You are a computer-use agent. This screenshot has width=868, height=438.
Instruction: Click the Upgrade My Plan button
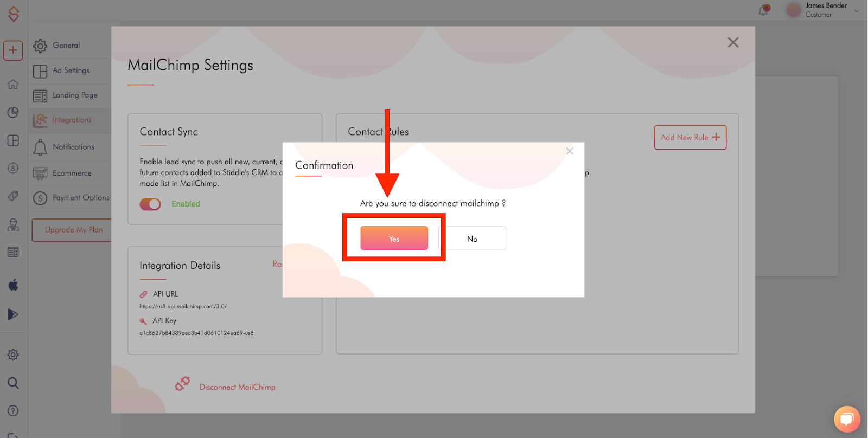coord(72,230)
